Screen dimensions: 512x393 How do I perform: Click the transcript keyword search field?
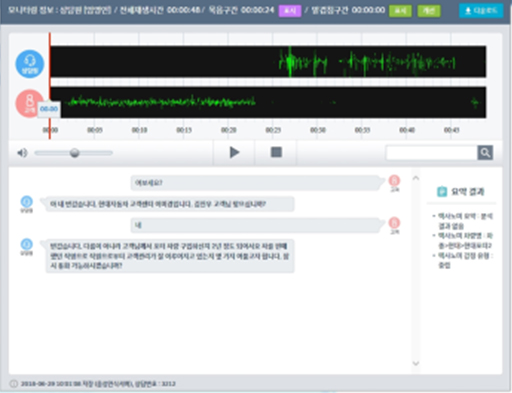tap(432, 153)
